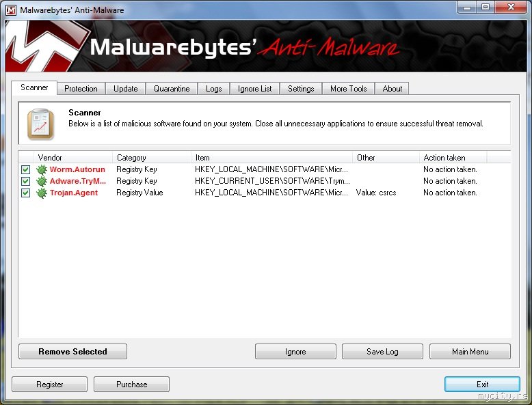Viewport: 532px width, 405px height.
Task: Switch to the Ignore List tab
Action: (255, 89)
